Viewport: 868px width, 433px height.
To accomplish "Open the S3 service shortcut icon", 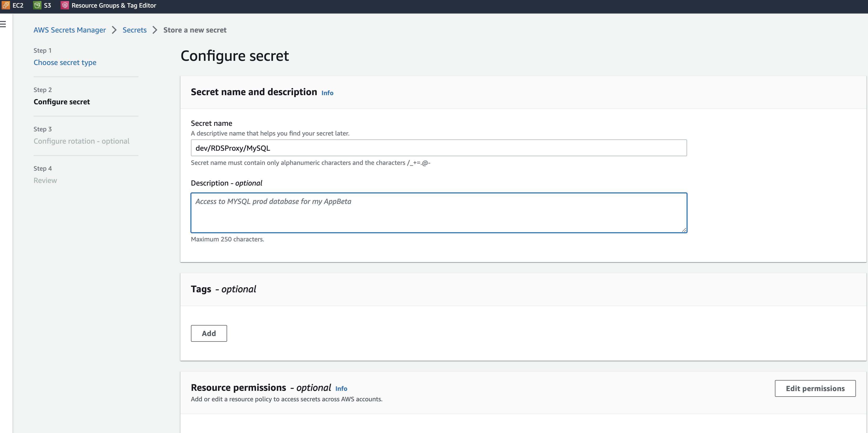I will (x=37, y=6).
